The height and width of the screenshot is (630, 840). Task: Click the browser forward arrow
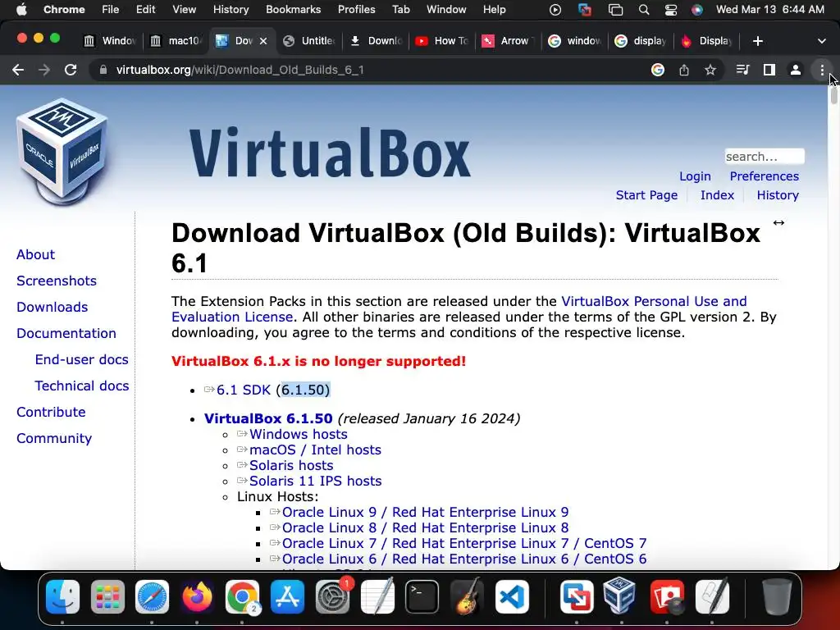(44, 70)
